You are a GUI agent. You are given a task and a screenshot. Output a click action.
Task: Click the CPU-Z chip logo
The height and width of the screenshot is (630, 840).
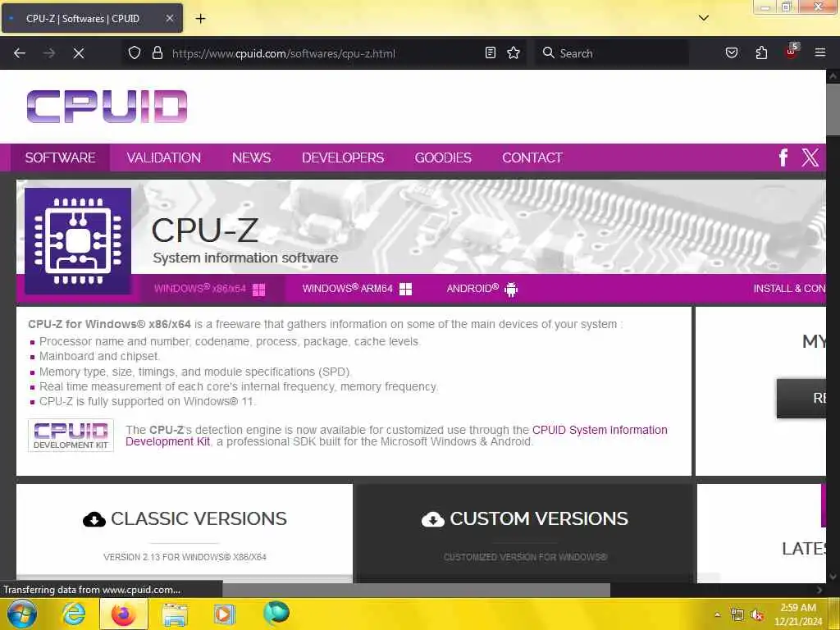point(78,241)
